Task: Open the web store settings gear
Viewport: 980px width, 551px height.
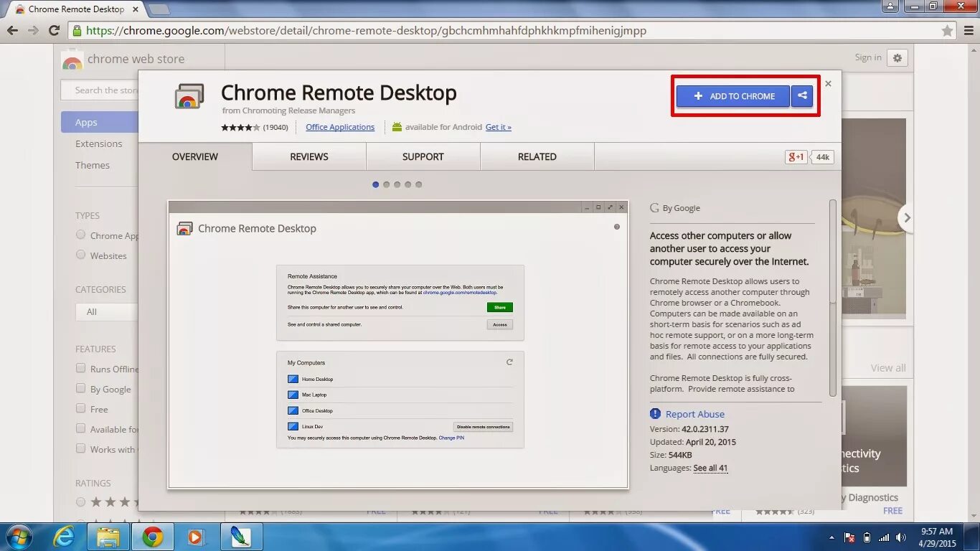Action: pyautogui.click(x=897, y=57)
